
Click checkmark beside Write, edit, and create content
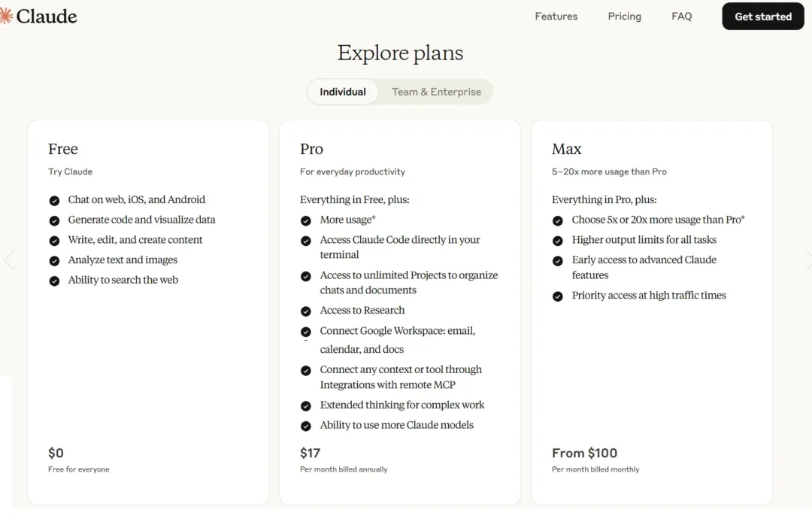click(54, 241)
